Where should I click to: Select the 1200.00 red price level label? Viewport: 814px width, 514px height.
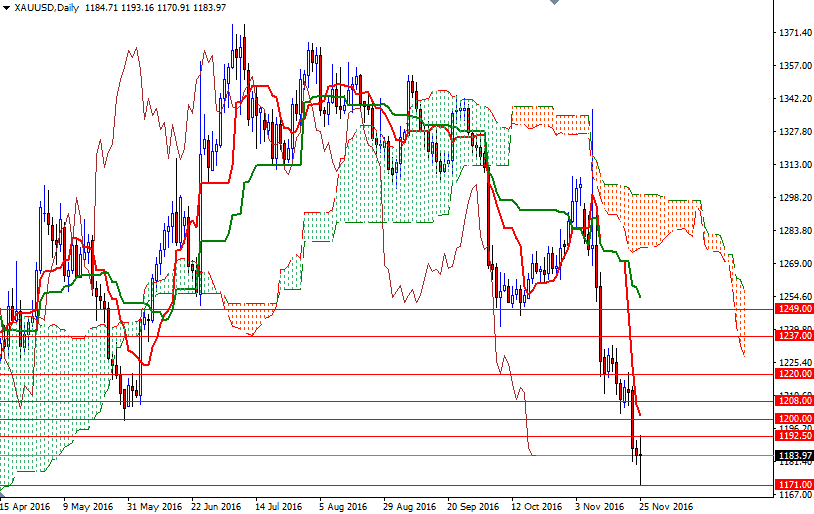[x=794, y=419]
